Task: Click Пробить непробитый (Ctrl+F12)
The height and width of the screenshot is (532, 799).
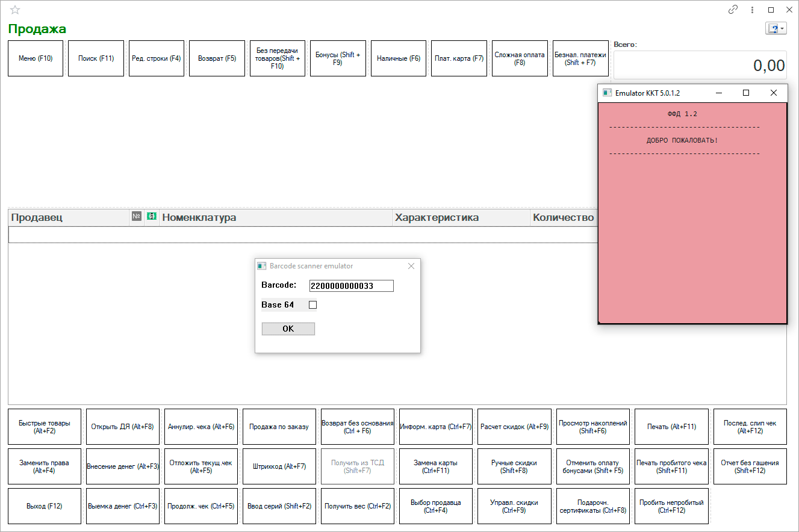Action: [x=671, y=506]
